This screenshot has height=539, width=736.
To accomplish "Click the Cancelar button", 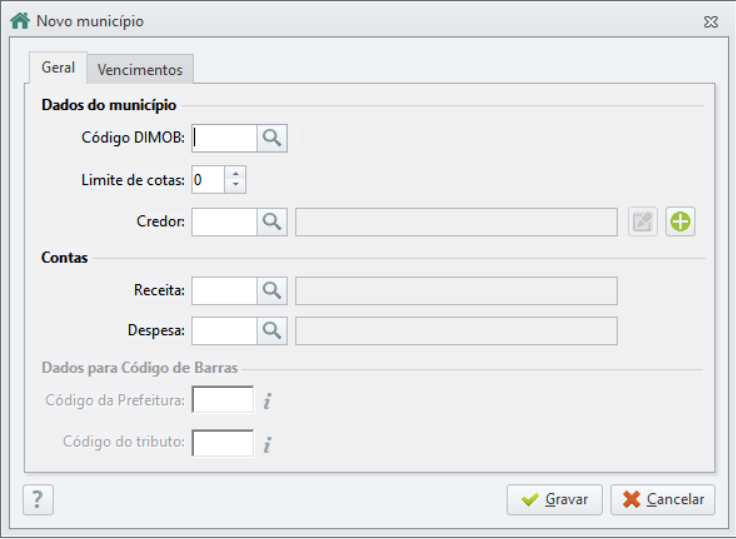I will coord(663,500).
